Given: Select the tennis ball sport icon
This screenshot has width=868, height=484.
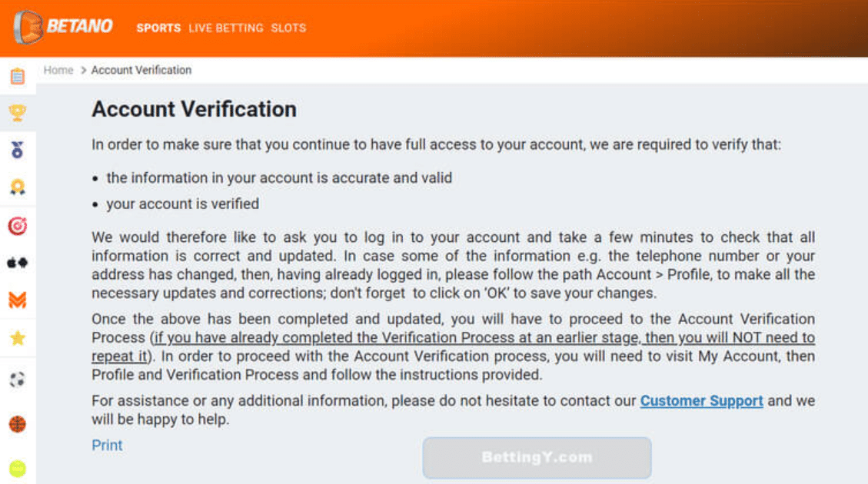Looking at the screenshot, I should pyautogui.click(x=17, y=468).
